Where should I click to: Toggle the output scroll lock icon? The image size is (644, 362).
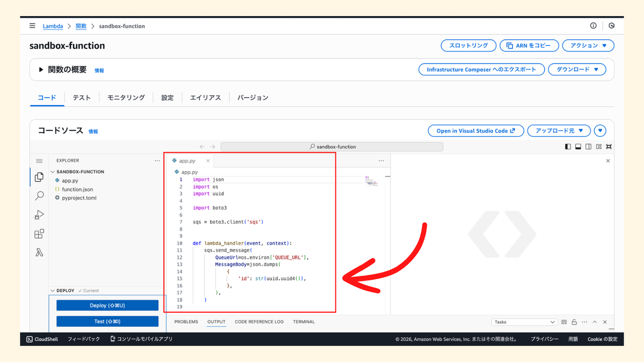(574, 322)
